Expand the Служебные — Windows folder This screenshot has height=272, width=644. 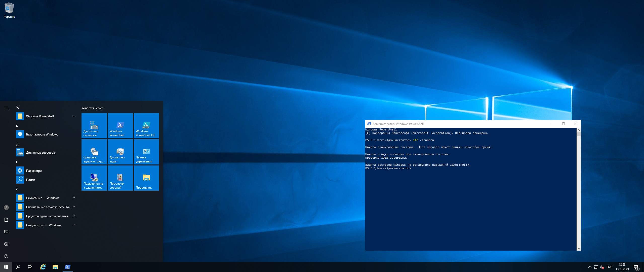pos(46,198)
